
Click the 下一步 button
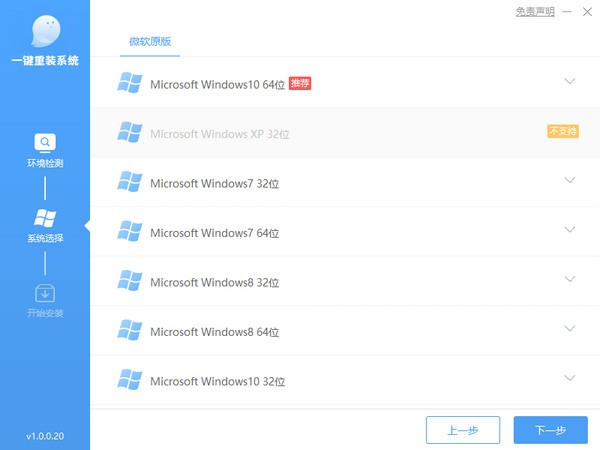(551, 430)
